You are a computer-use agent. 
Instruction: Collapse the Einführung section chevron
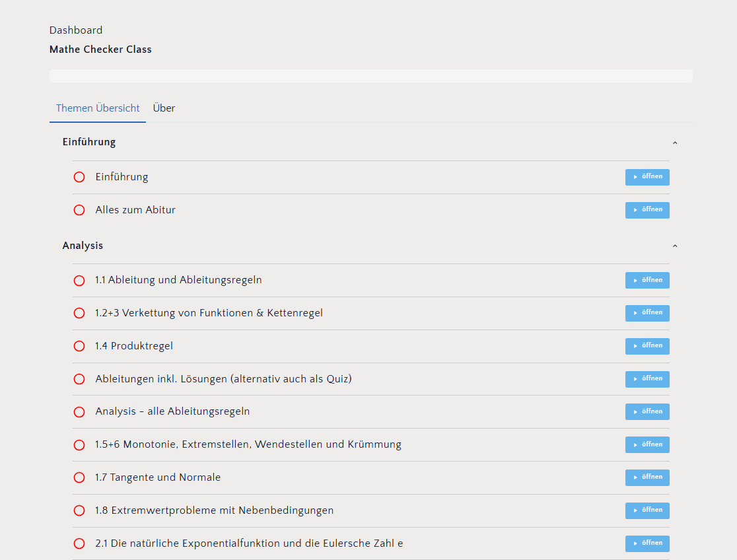click(x=674, y=143)
